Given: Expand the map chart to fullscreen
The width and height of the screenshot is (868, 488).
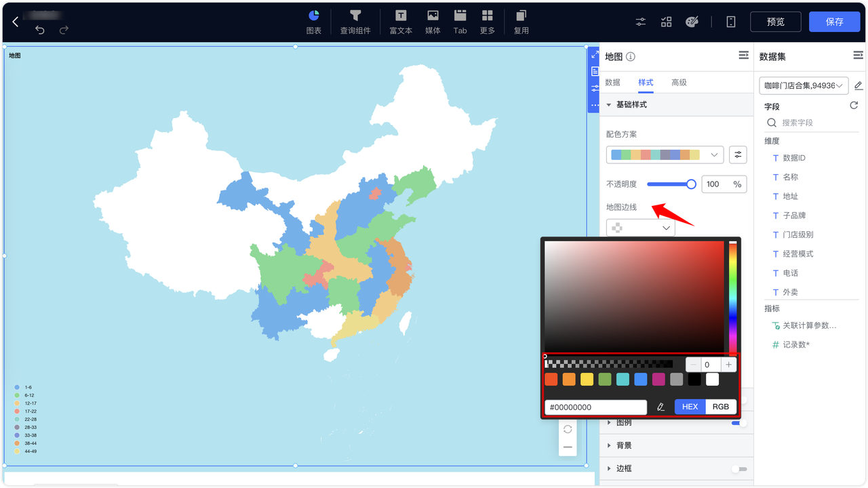Looking at the screenshot, I should click(595, 54).
